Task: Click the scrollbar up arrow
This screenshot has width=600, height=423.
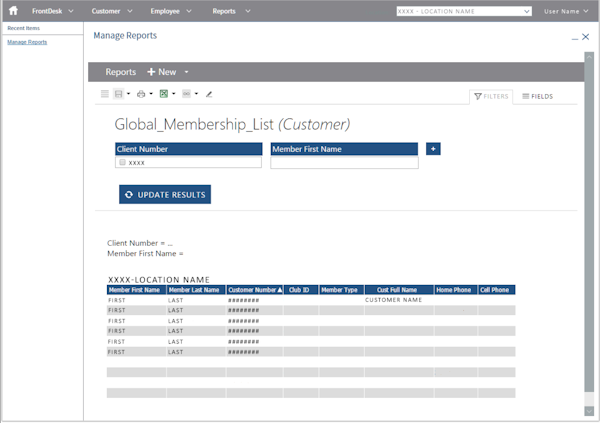Action: pyautogui.click(x=589, y=57)
